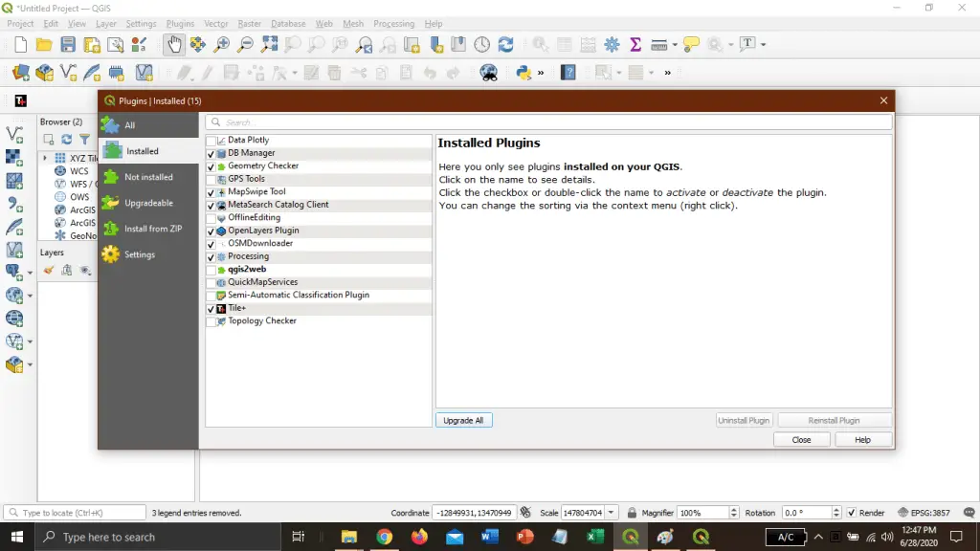Expand the XYZ Tiles tree node
Screen dimensions: 980x551
point(45,158)
